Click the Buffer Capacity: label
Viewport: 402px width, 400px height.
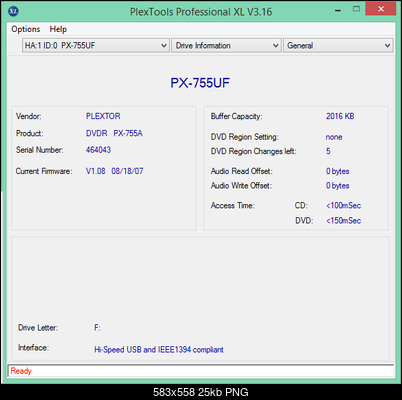237,116
